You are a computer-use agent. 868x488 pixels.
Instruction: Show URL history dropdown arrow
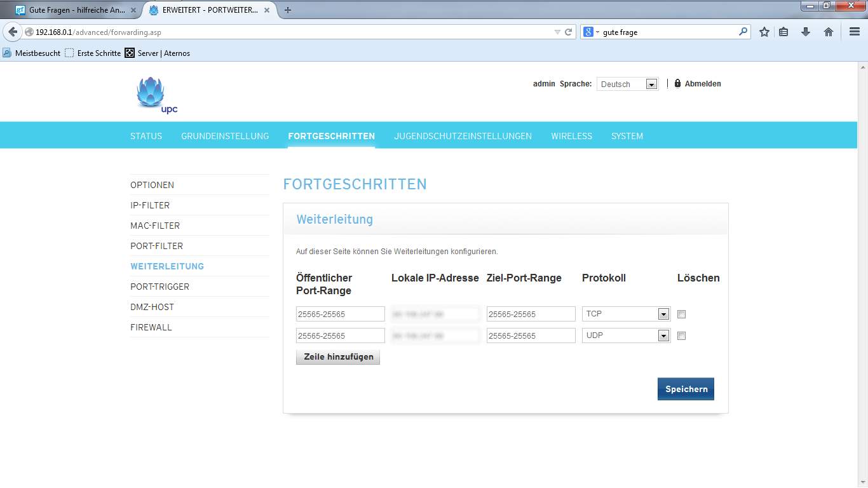coord(557,32)
